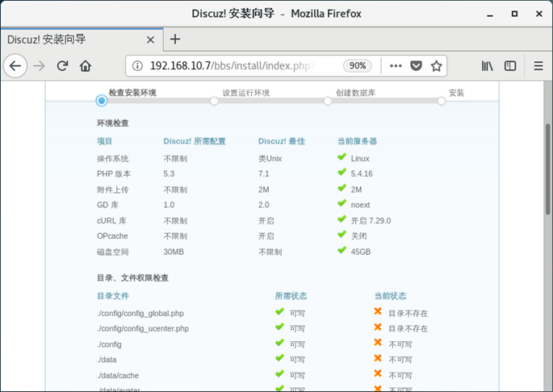Click the green check next to 关闭
Screen dimensions: 553x392
coord(341,234)
